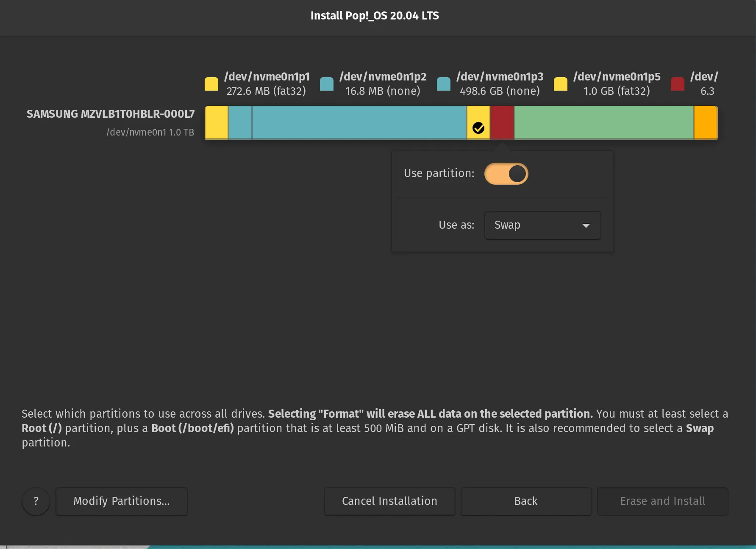
Task: Select the orange partition segment at bar end
Action: [706, 122]
